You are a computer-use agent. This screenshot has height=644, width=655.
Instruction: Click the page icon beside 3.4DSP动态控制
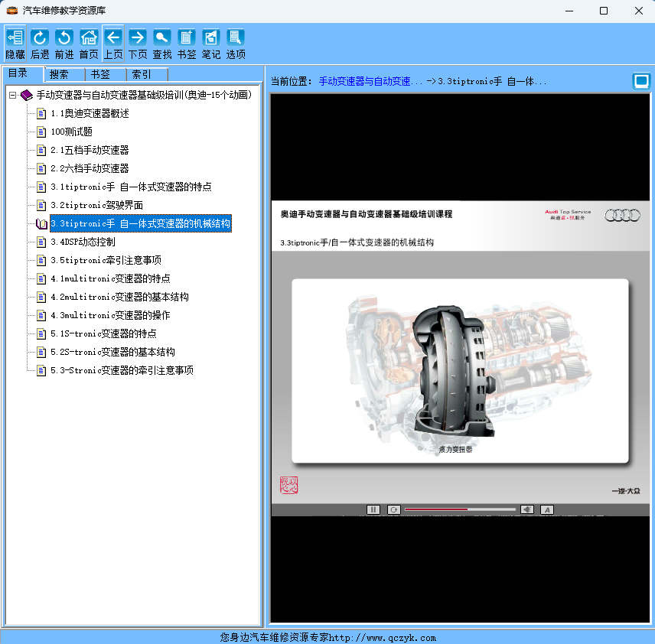click(x=41, y=242)
